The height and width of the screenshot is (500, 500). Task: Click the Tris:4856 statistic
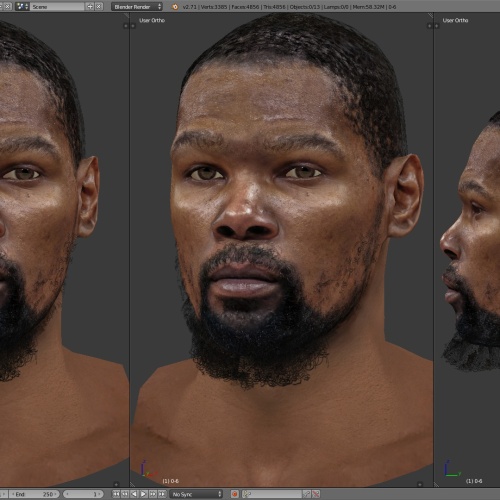tap(274, 7)
